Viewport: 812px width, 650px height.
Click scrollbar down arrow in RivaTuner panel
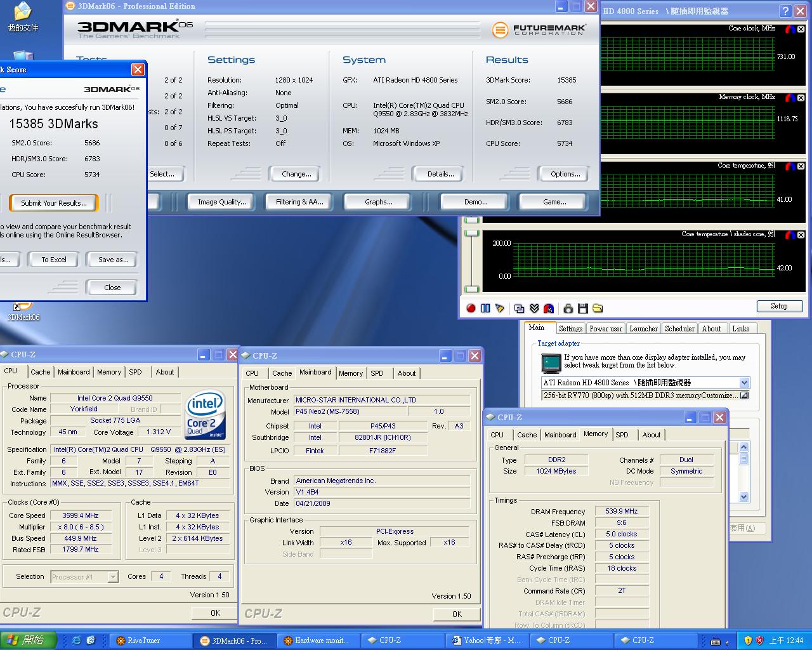(x=744, y=497)
